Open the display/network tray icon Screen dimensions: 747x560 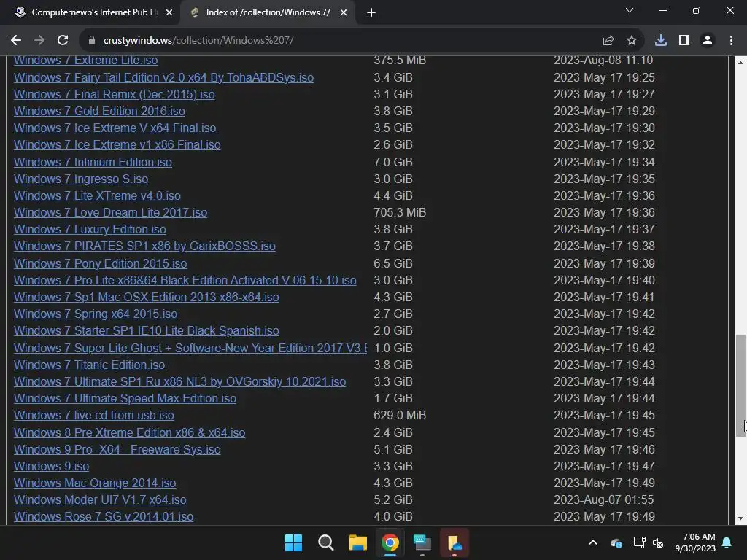(639, 542)
